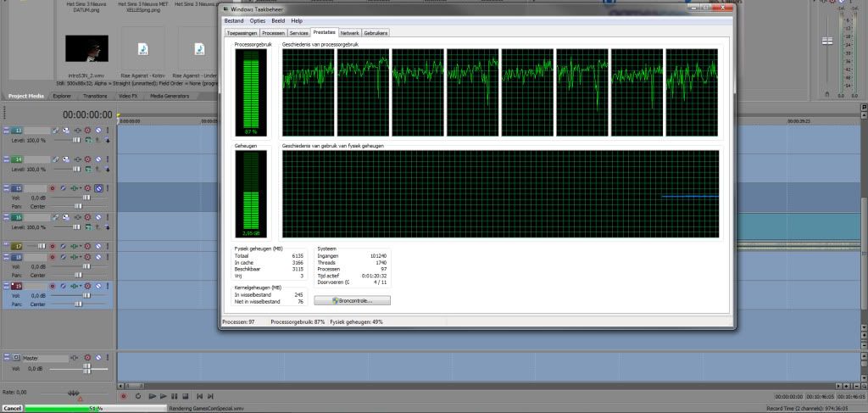This screenshot has height=413, width=868.
Task: Start recording with the transport Record button
Action: coord(124,396)
